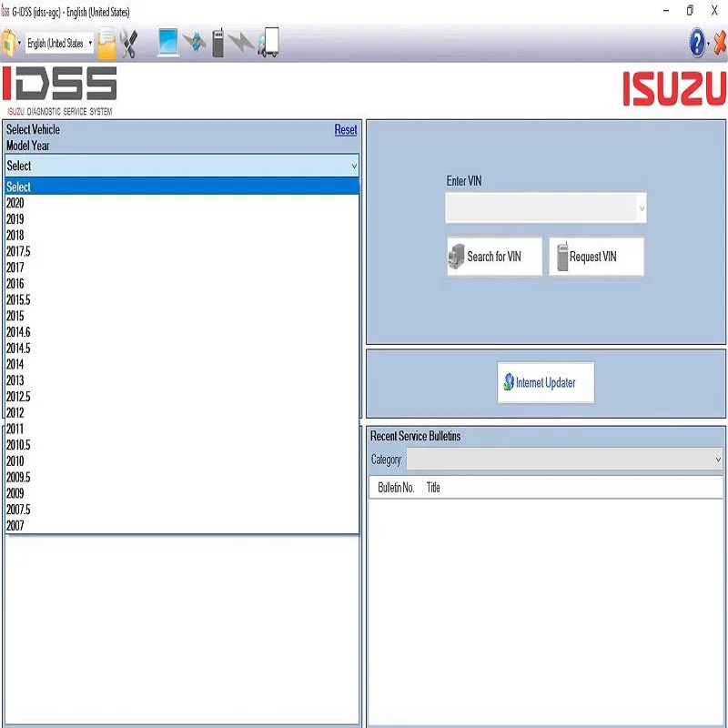The height and width of the screenshot is (728, 728).
Task: Click the Reset link
Action: (346, 129)
